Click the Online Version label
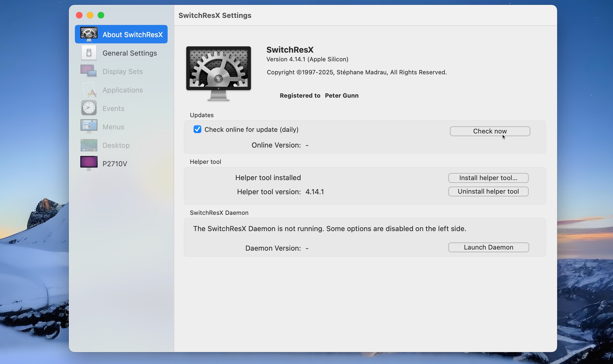The width and height of the screenshot is (613, 364). coord(276,145)
